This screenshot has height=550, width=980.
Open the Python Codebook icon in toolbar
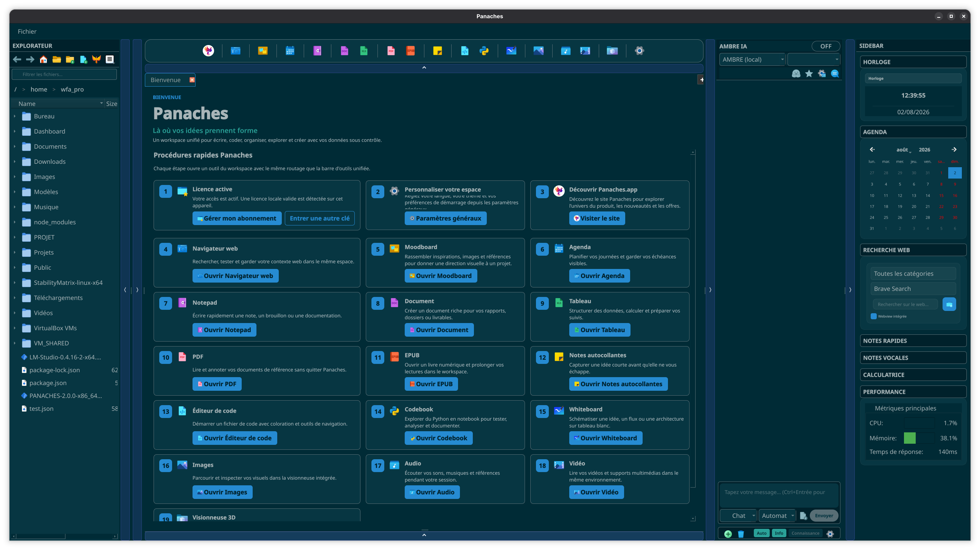[484, 51]
